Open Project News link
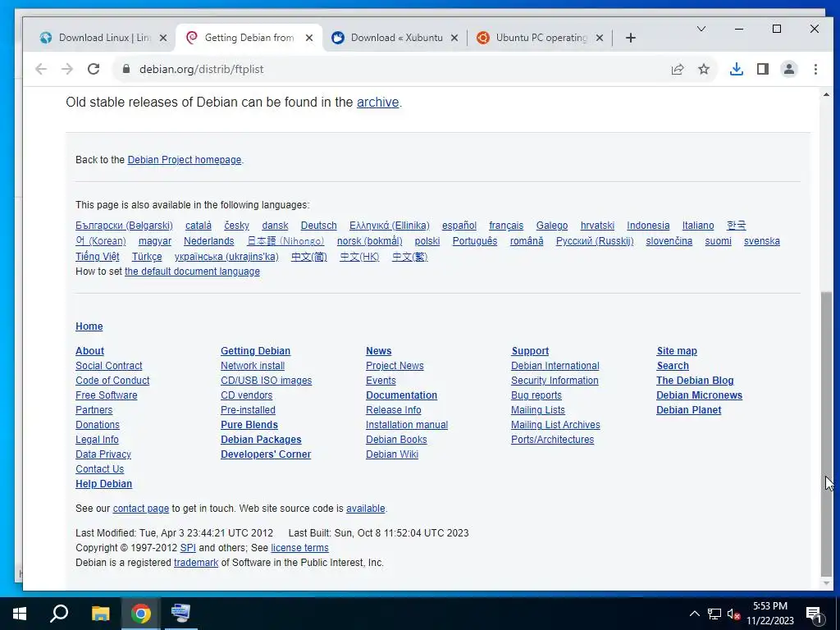This screenshot has width=840, height=630. [x=395, y=366]
